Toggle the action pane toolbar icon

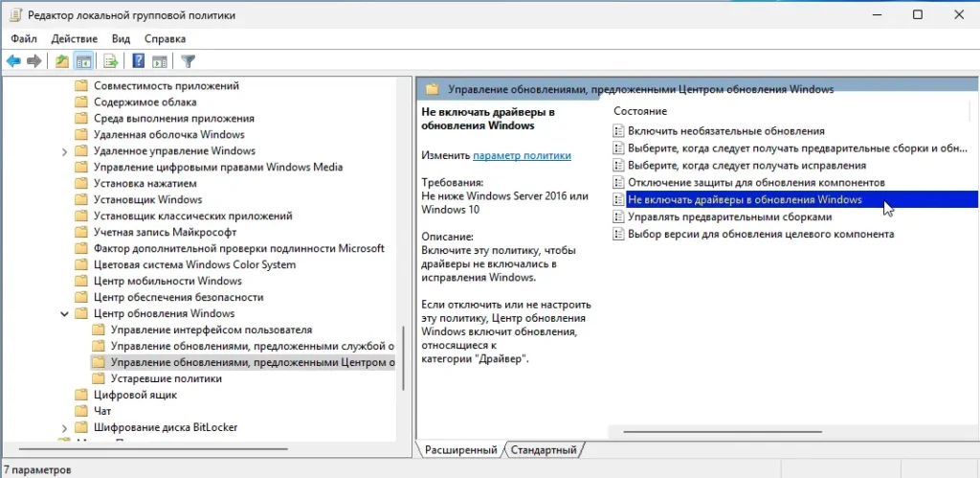(x=160, y=61)
